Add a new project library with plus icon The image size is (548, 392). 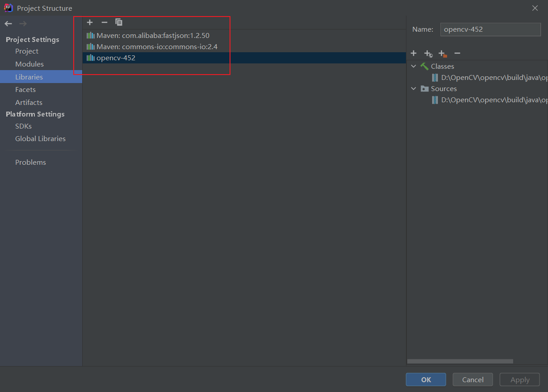90,22
